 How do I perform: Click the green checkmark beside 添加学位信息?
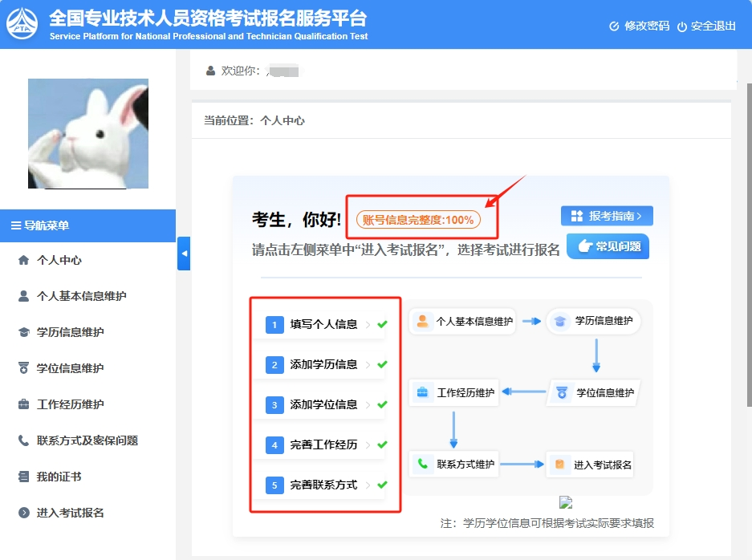(380, 404)
